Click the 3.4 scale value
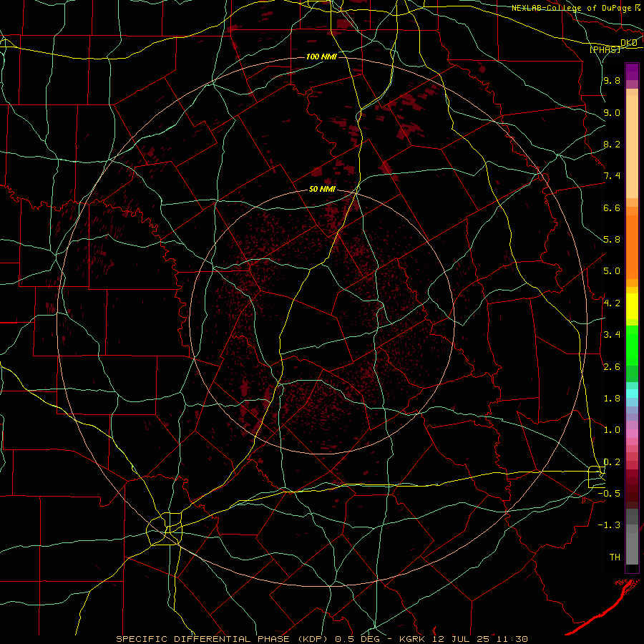 [x=612, y=335]
